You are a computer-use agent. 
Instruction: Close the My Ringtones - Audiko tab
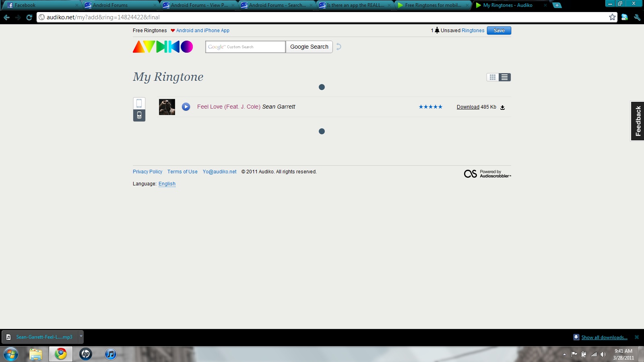click(x=545, y=5)
